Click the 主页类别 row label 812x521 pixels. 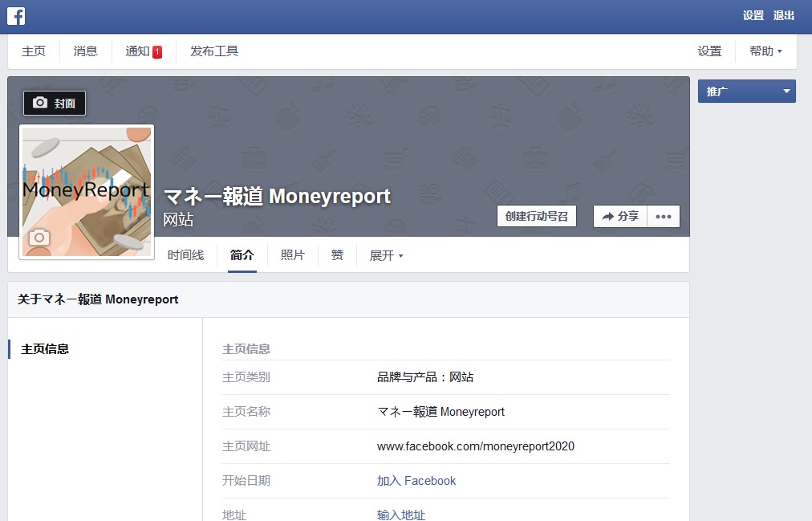[246, 377]
